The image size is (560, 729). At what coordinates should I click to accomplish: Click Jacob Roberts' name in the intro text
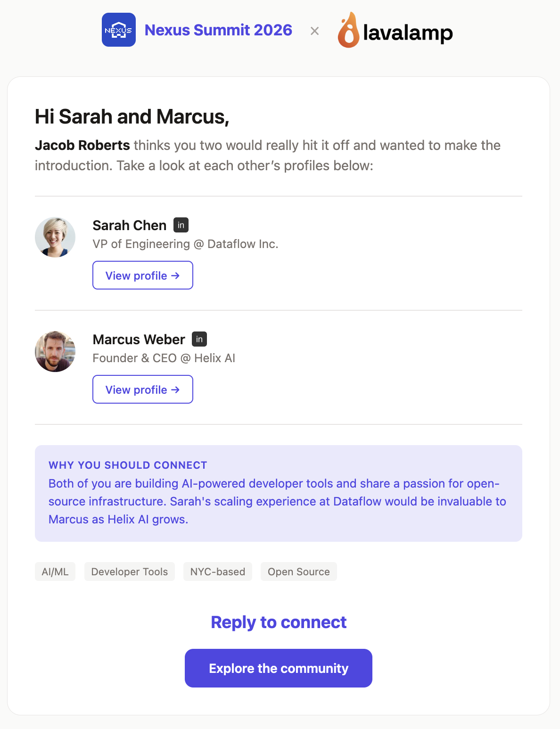click(82, 146)
